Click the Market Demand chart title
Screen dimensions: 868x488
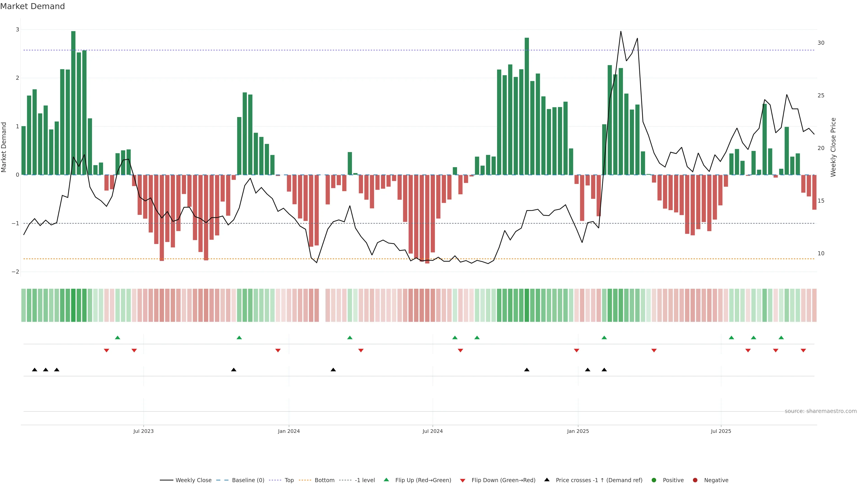click(x=33, y=6)
